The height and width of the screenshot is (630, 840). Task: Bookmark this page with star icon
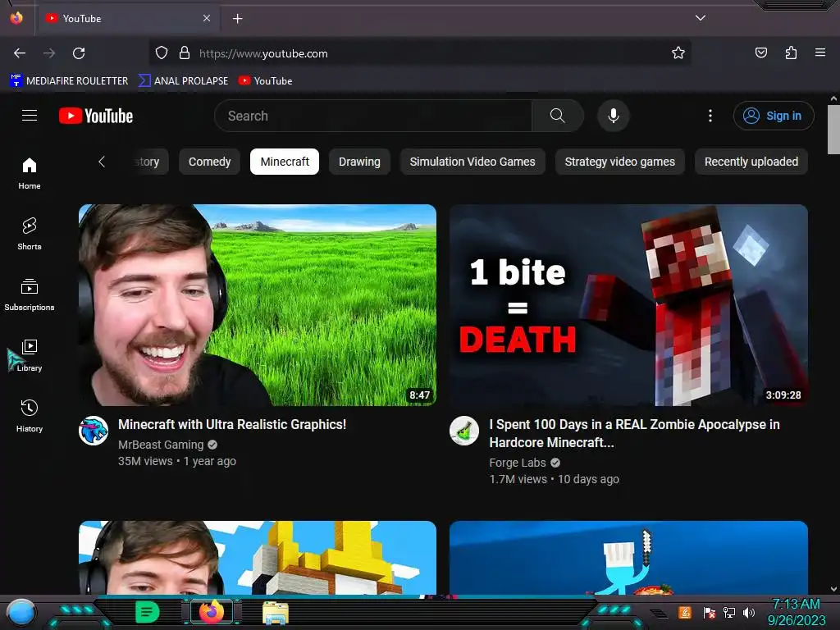point(678,53)
